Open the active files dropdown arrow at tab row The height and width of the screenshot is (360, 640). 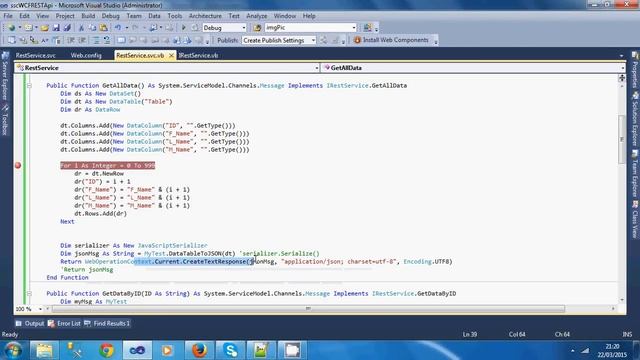pos(621,56)
